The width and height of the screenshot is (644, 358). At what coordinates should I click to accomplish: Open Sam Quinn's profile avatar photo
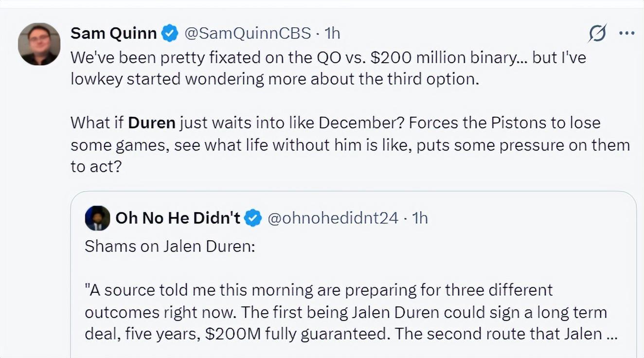coord(39,44)
